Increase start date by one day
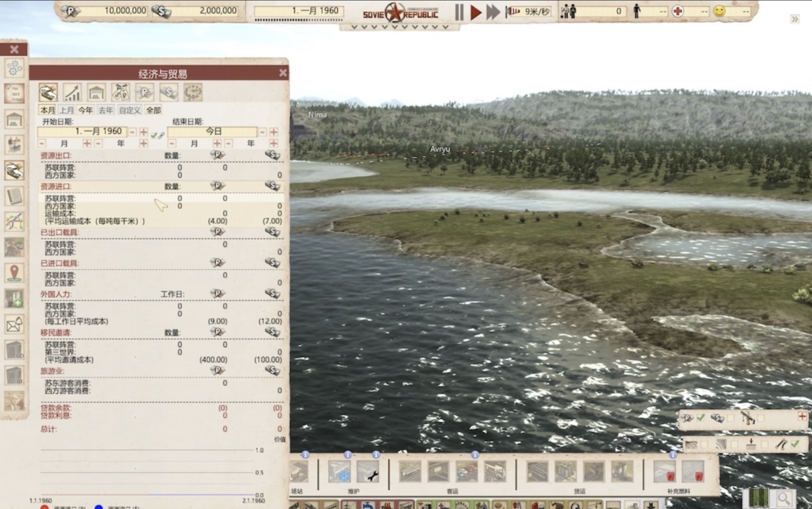 (143, 132)
